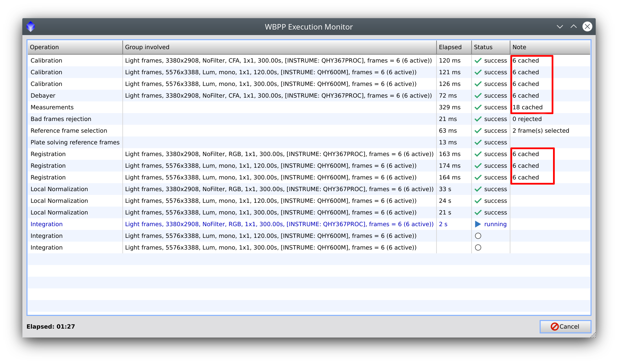Click the '2 s' elapsed value of running row
This screenshot has width=618, height=364.
point(443,224)
